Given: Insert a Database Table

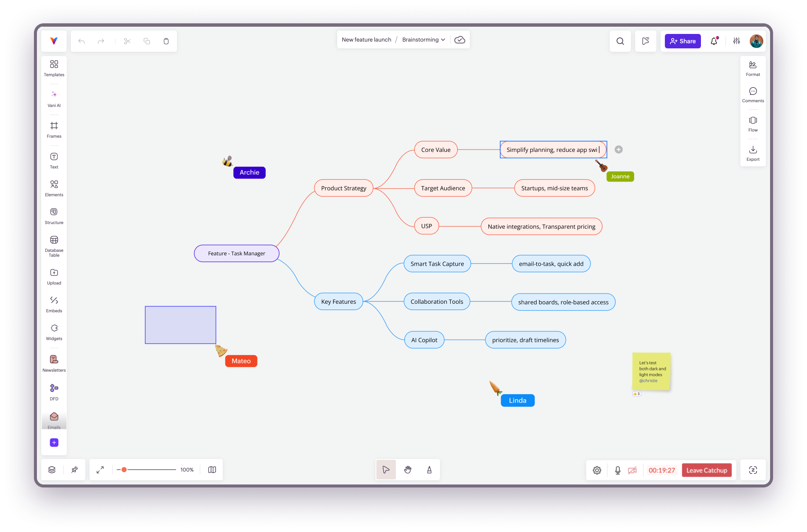Looking at the screenshot, I should tap(54, 246).
